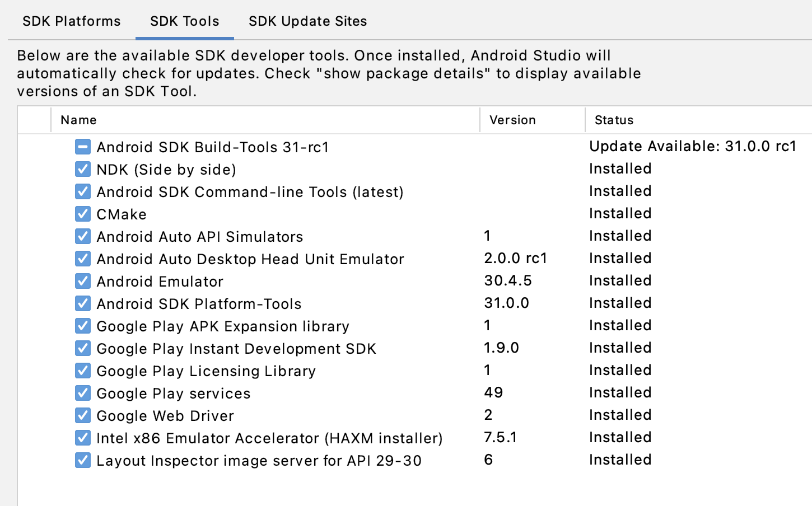812x506 pixels.
Task: Select 'Android SDK Platform-Tools' row name
Action: pos(199,304)
